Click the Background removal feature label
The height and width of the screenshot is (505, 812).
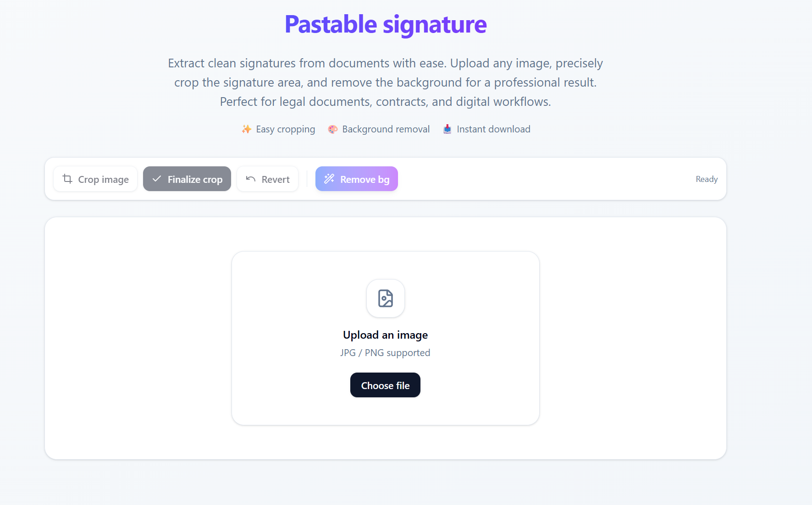pyautogui.click(x=386, y=129)
